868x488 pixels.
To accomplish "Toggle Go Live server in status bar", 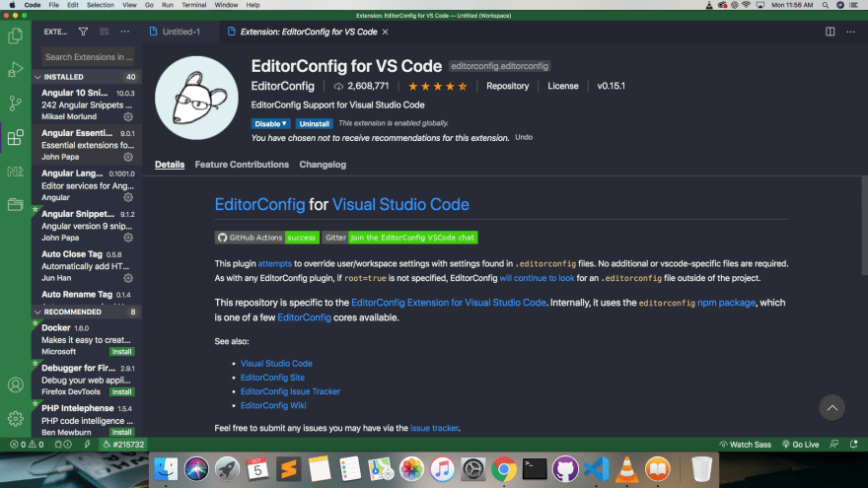I will (x=801, y=445).
